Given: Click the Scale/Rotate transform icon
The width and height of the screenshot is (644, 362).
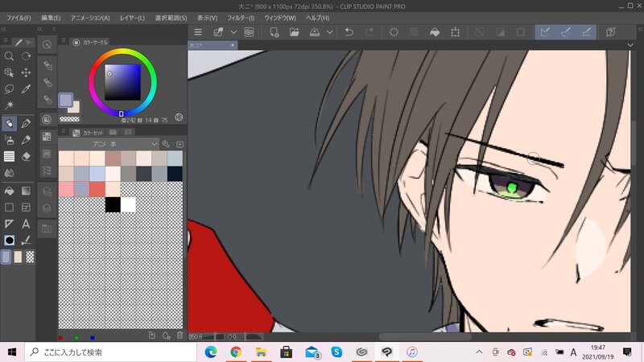Looking at the screenshot, I should click(455, 32).
